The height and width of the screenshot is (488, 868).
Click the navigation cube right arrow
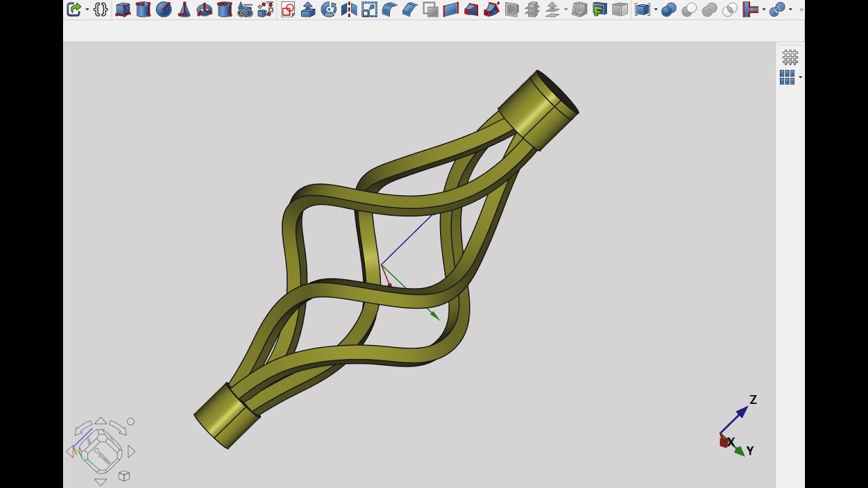132,451
